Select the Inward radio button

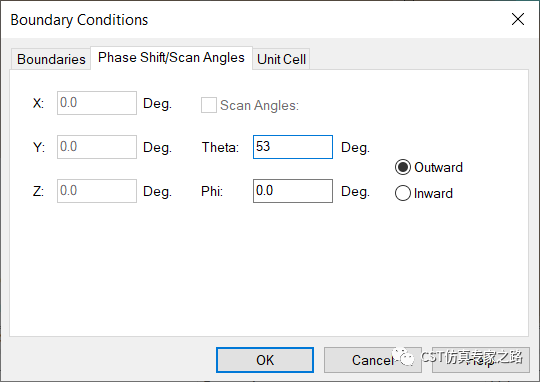click(403, 193)
